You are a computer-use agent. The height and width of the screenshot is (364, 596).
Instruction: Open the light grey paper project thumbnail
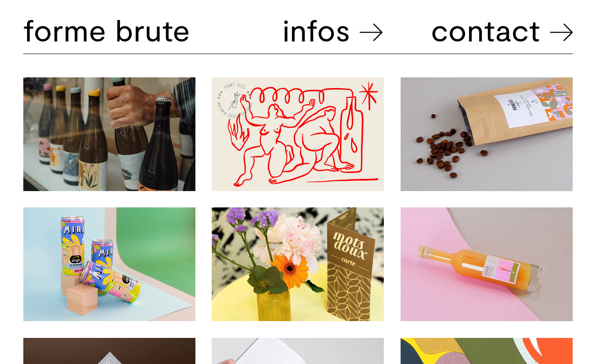tap(298, 351)
